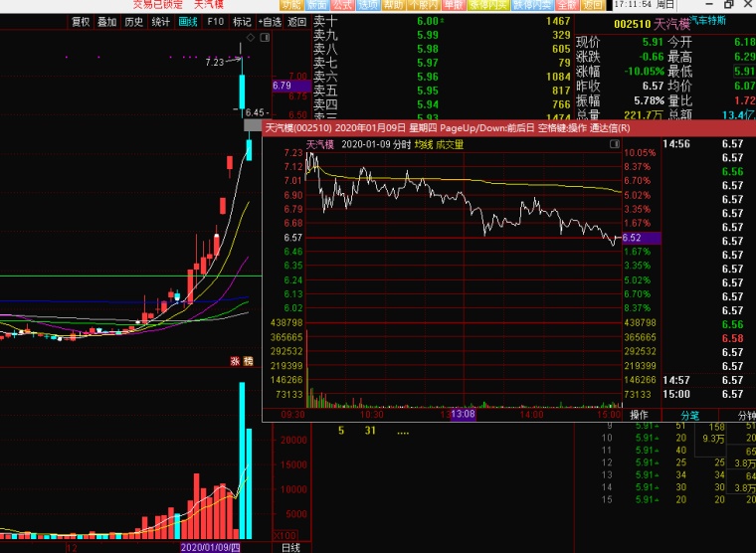The image size is (756, 553).
Task: Open the 统计 statistics tool
Action: (161, 22)
